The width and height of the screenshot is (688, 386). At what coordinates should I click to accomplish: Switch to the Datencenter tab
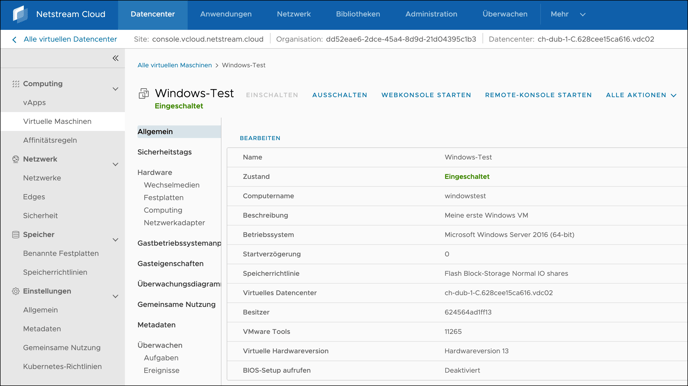tap(153, 14)
